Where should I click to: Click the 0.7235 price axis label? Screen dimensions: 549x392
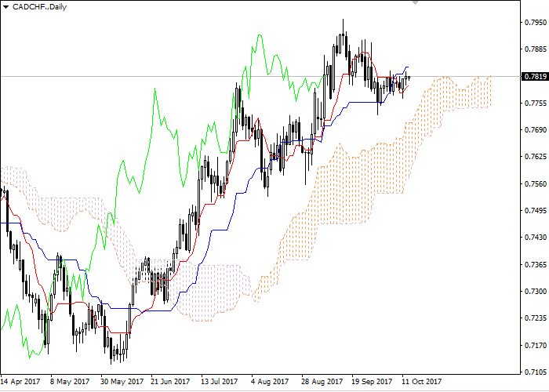coord(535,318)
